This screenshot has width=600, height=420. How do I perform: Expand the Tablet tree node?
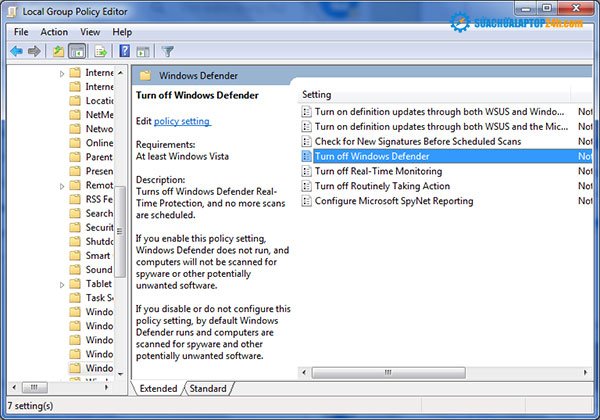click(62, 285)
